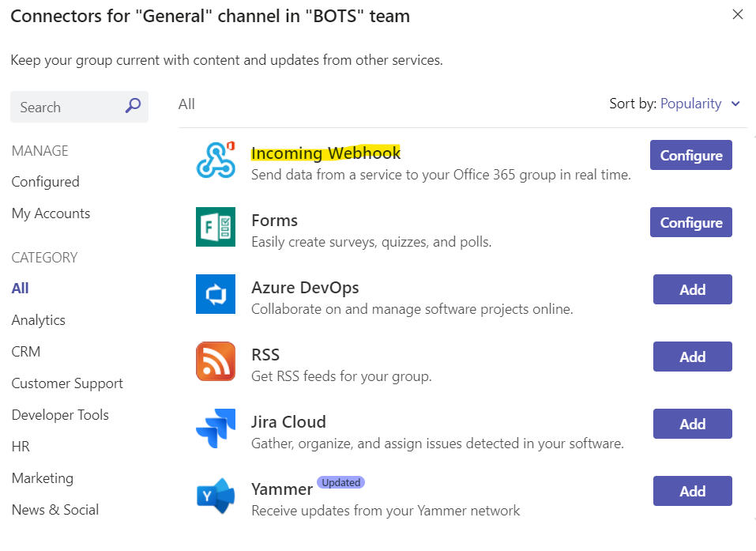
Task: Close the Connectors dialog
Action: 738,14
